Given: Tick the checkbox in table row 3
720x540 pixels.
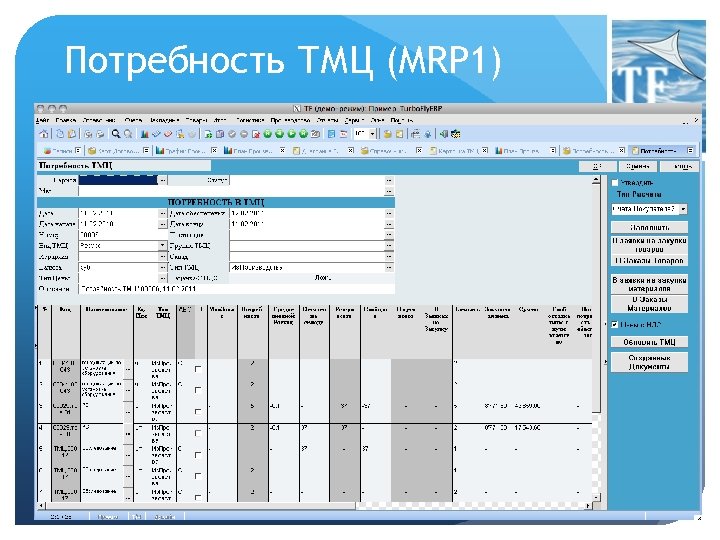Looking at the screenshot, I should (198, 411).
